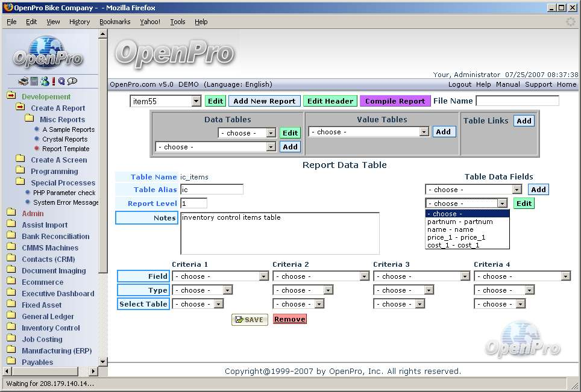Screen dimensions: 581x392
Task: Click the messenger people icon in sidebar
Action: pyautogui.click(x=44, y=81)
